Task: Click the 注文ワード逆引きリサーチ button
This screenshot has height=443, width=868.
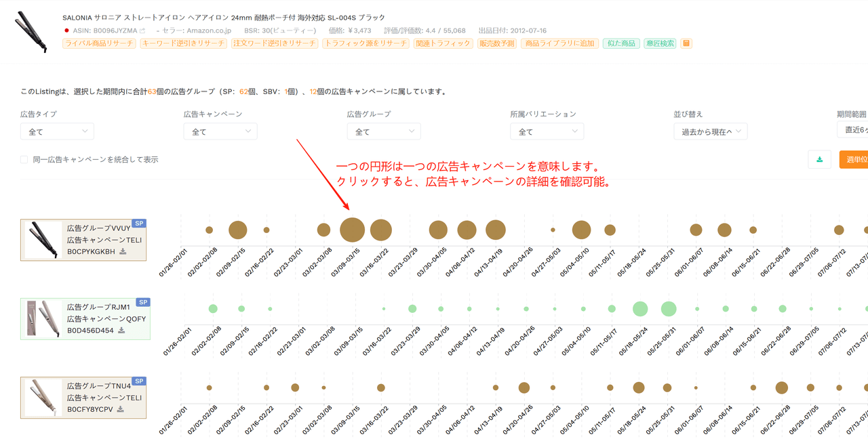Action: pyautogui.click(x=275, y=43)
